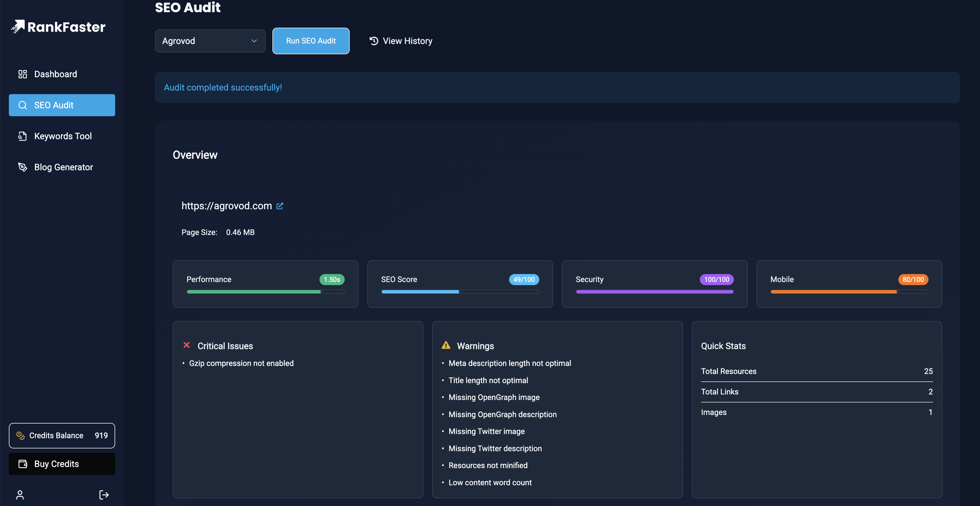Open external link icon next to agrovod.com
Viewport: 980px width, 506px height.
pos(280,206)
